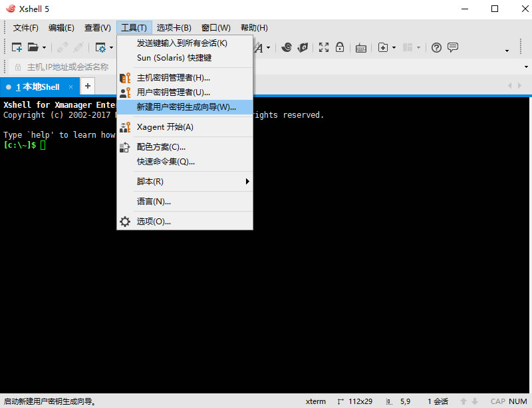532x408 pixels.
Task: Click the font 'A' toolbar icon
Action: coord(259,47)
